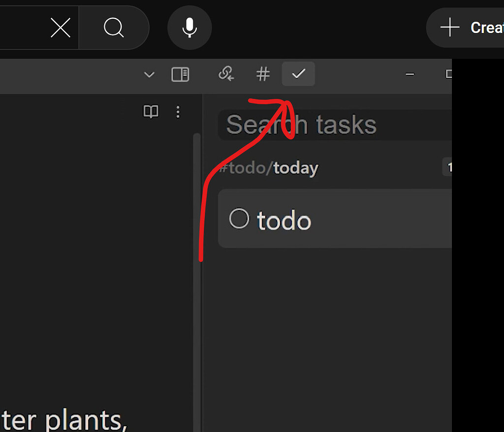
Task: Toggle the right sidebar panel icon
Action: pos(180,74)
